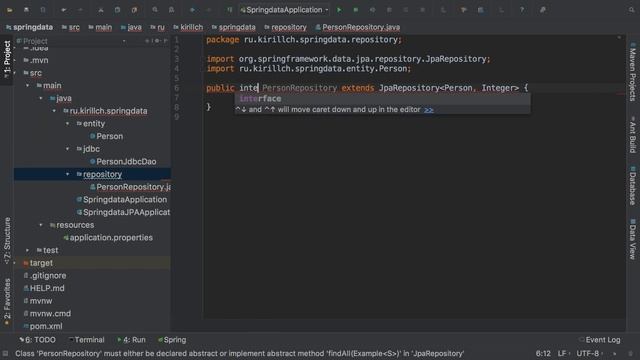Click the Save All toolbar icon
Screen dimensions: 640x360
[26, 10]
